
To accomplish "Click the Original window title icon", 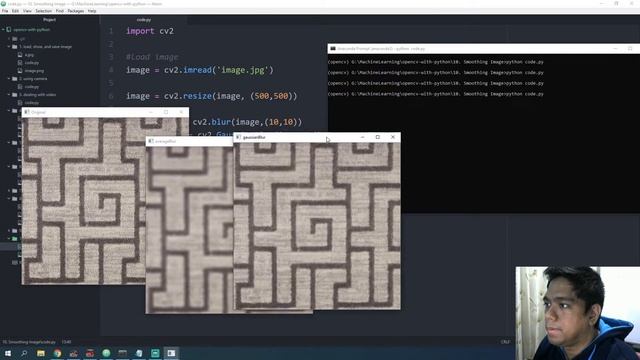I will [x=27, y=112].
